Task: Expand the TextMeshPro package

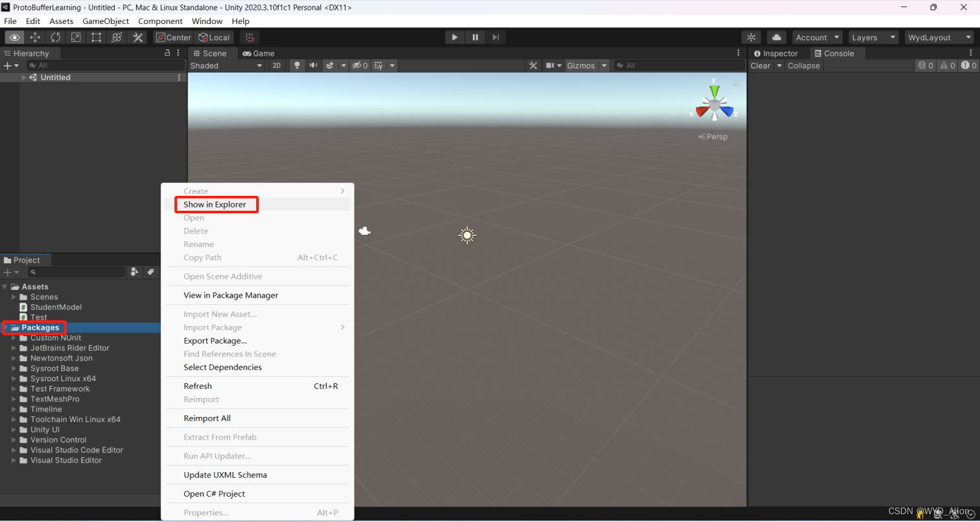Action: (14, 399)
